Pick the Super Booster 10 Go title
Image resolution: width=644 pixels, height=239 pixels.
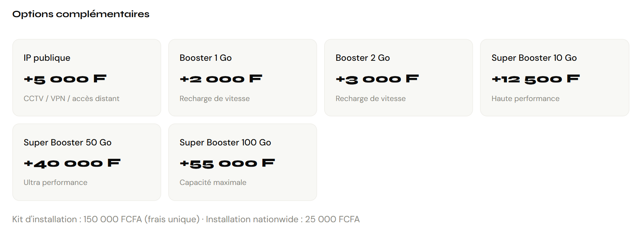click(534, 58)
